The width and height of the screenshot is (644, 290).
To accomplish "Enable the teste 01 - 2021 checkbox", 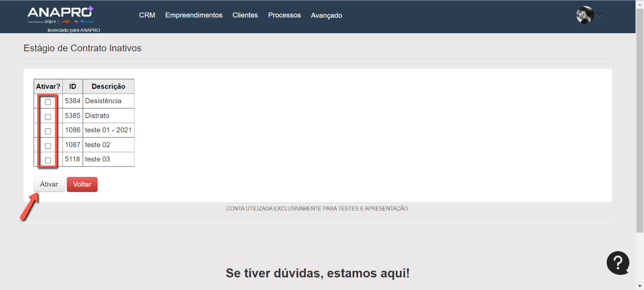I will click(x=48, y=131).
